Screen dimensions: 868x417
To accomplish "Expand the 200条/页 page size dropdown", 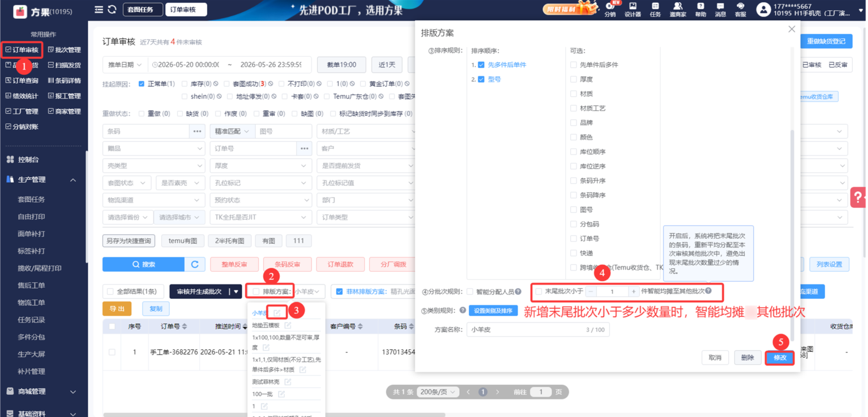I will (x=438, y=392).
